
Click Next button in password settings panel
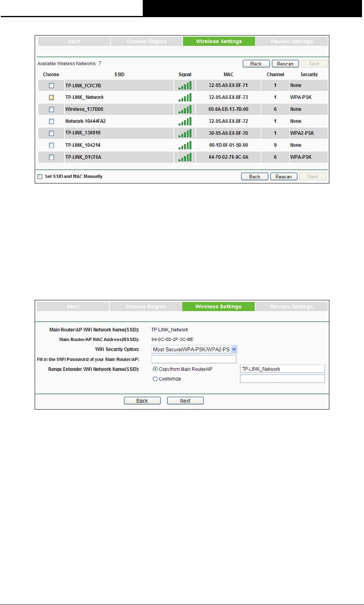(185, 401)
